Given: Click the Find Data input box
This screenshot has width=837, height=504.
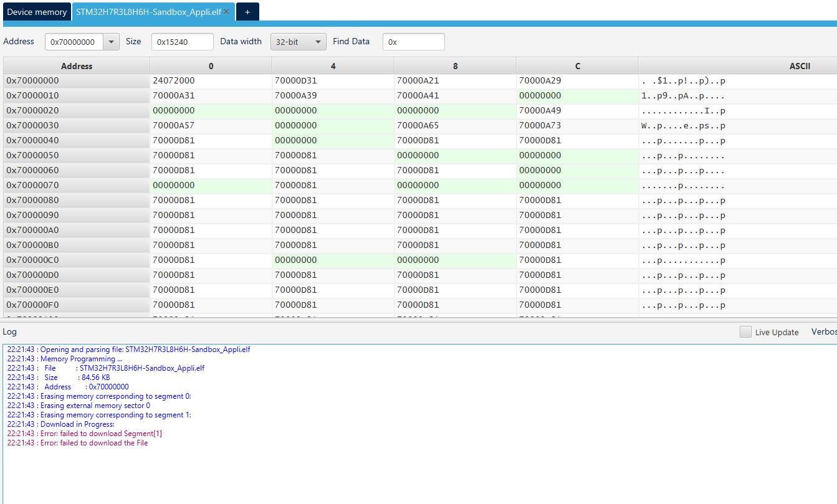Looking at the screenshot, I should coord(413,41).
